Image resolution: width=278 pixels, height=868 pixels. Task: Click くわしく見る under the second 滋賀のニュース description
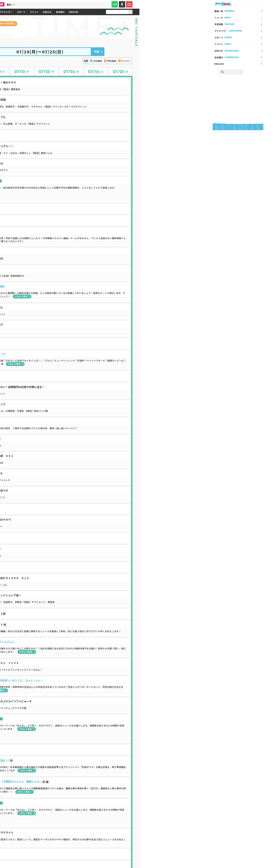[x=26, y=813]
